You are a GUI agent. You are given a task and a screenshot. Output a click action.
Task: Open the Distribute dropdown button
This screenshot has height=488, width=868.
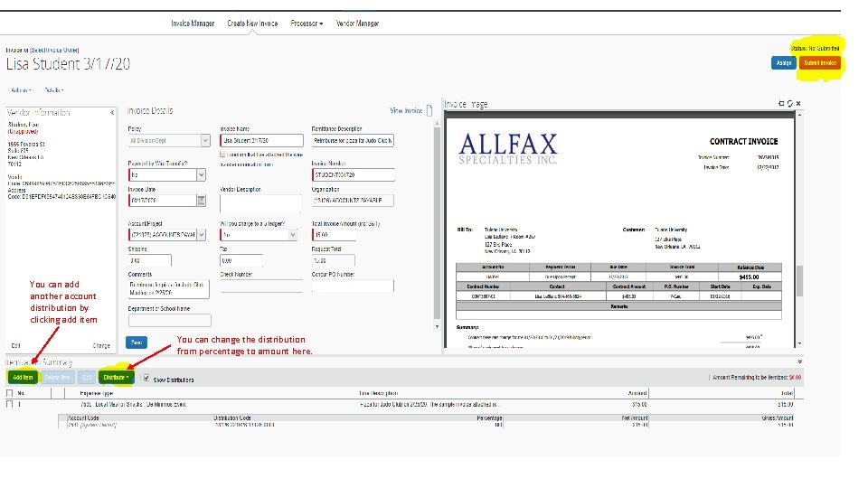click(x=116, y=378)
